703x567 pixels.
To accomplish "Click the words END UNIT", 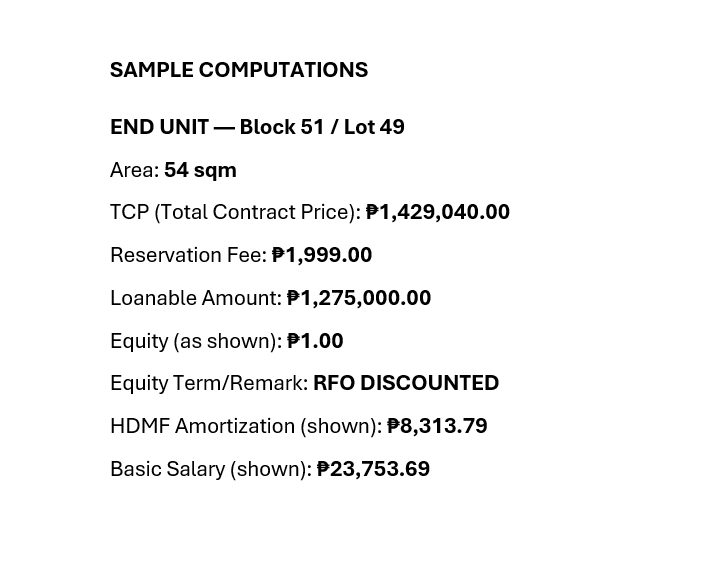I will click(159, 127).
